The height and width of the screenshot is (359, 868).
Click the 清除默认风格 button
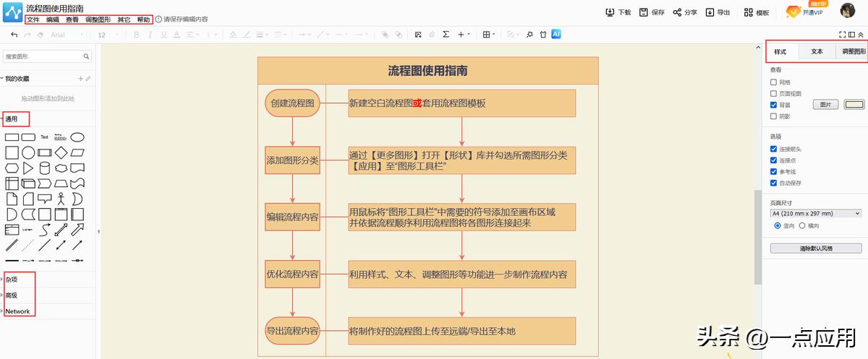click(x=816, y=248)
